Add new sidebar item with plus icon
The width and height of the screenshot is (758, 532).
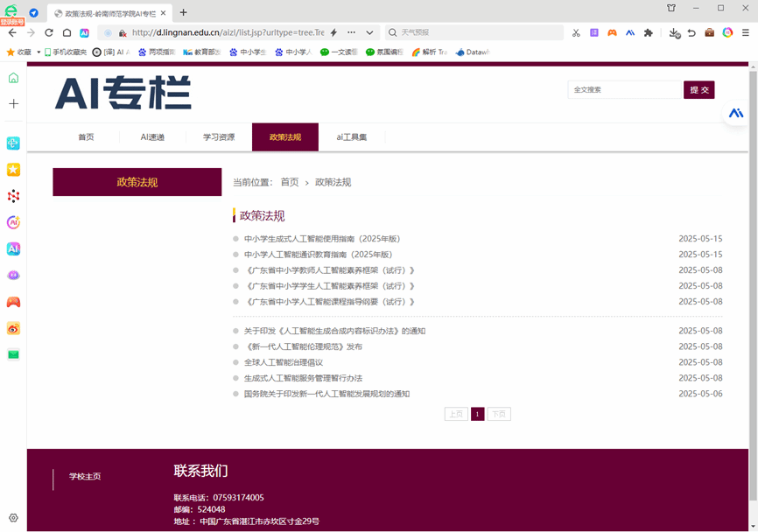(13, 103)
